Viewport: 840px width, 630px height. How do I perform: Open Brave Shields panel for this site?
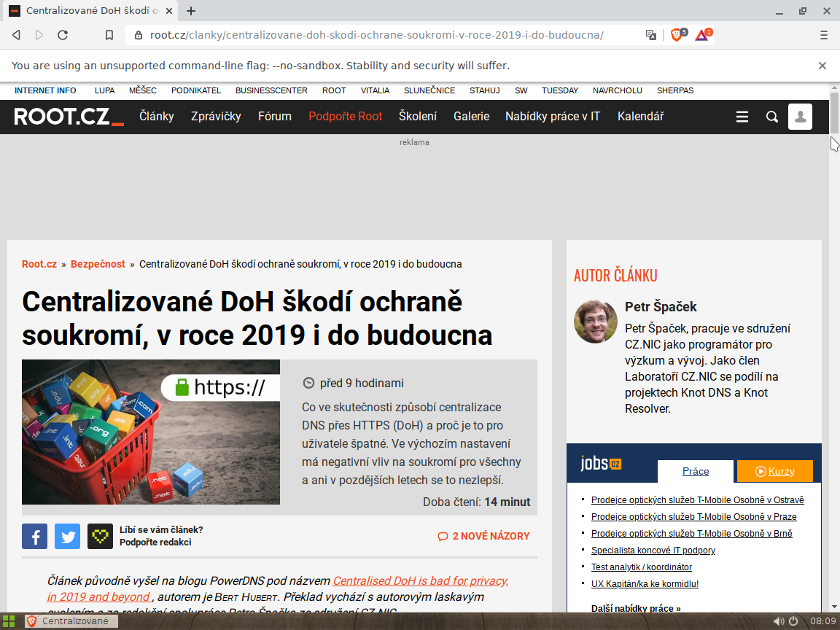[674, 34]
